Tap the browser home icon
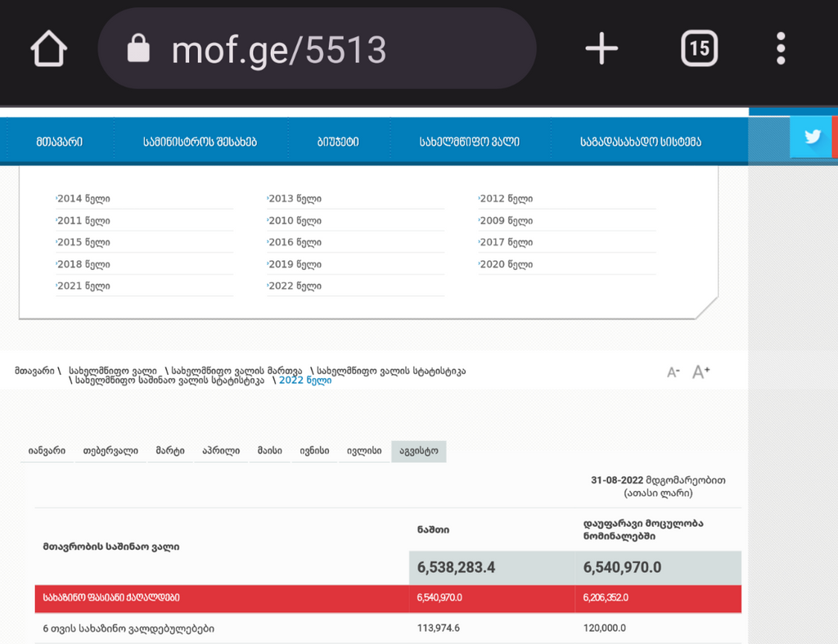This screenshot has width=838, height=644. point(48,49)
